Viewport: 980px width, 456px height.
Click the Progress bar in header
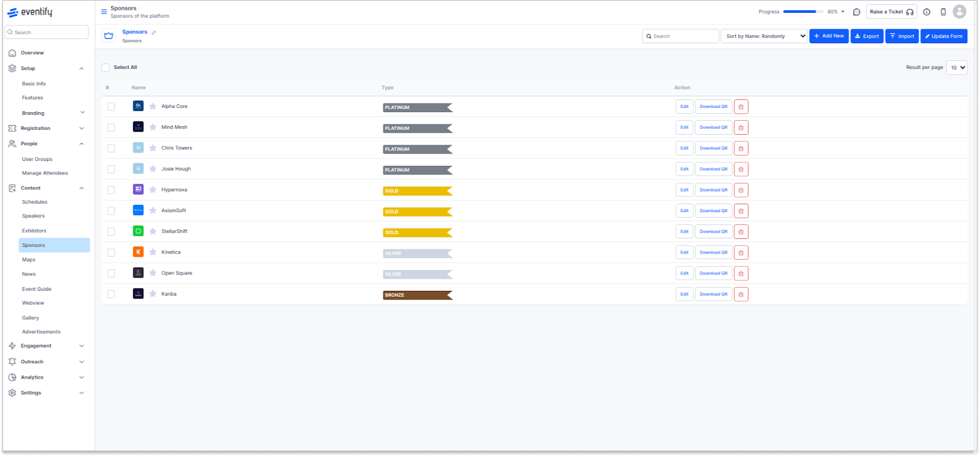coord(804,12)
